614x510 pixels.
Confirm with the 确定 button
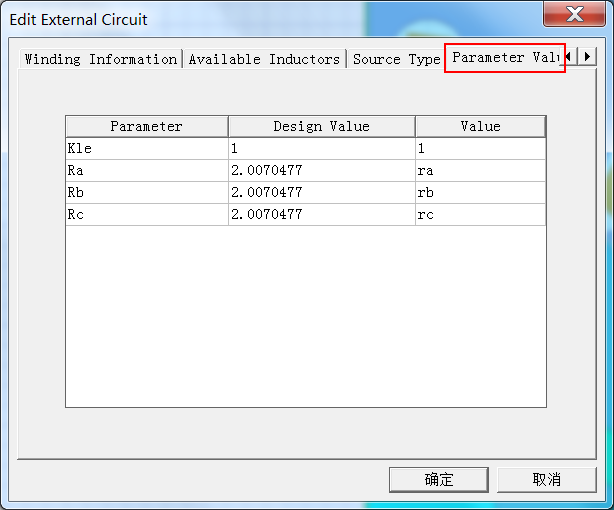point(439,479)
